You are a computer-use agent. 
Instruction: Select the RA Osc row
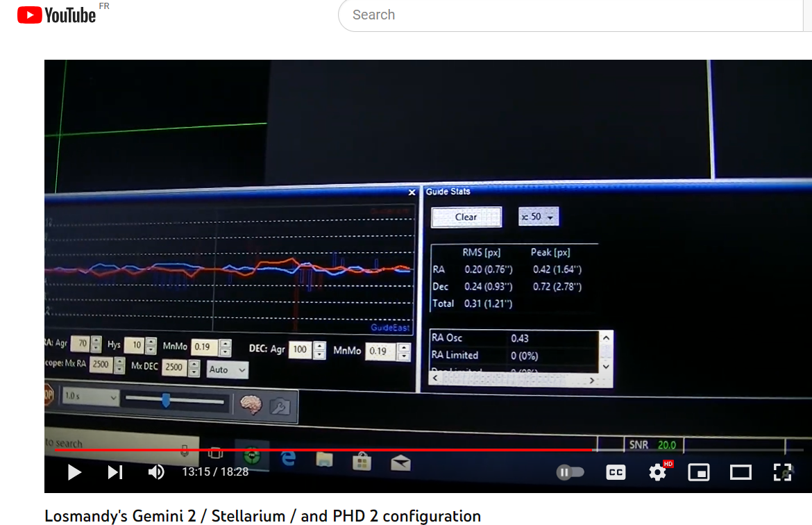pos(514,338)
